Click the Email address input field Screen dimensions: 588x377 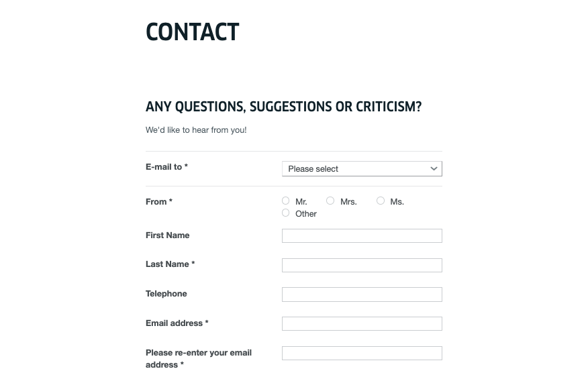click(362, 324)
